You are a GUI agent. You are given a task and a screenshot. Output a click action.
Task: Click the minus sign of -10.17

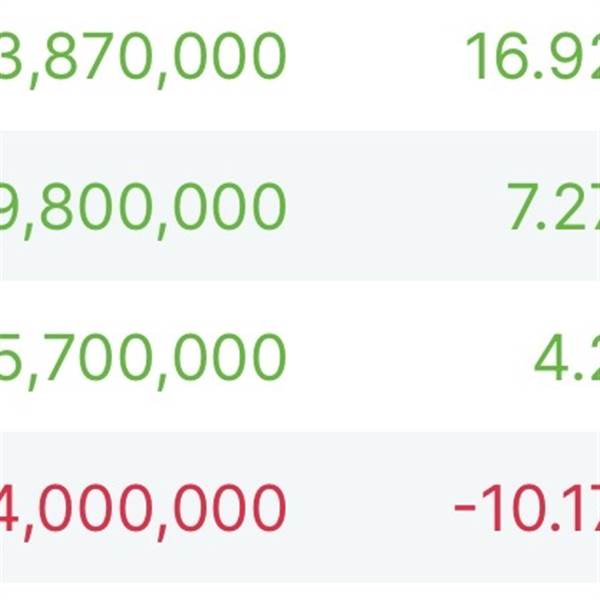(465, 509)
